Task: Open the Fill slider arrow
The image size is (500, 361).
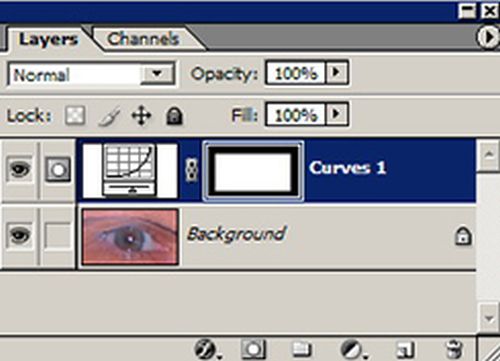Action: (x=336, y=114)
